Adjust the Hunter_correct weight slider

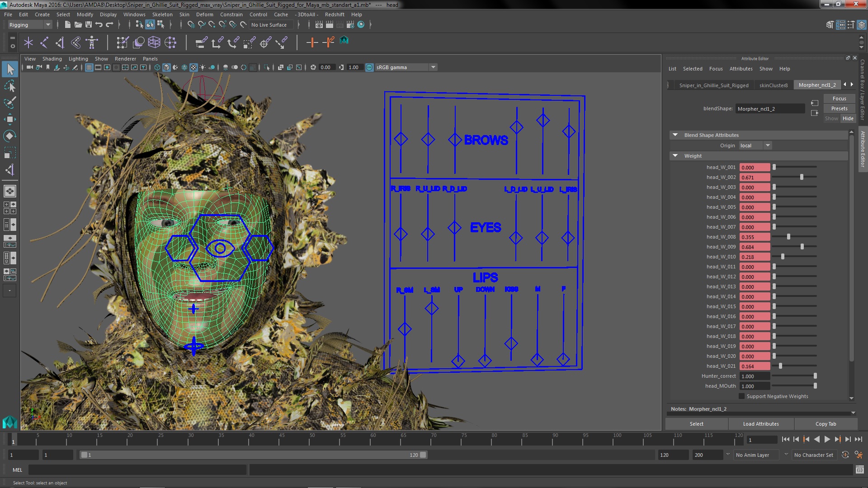[815, 376]
